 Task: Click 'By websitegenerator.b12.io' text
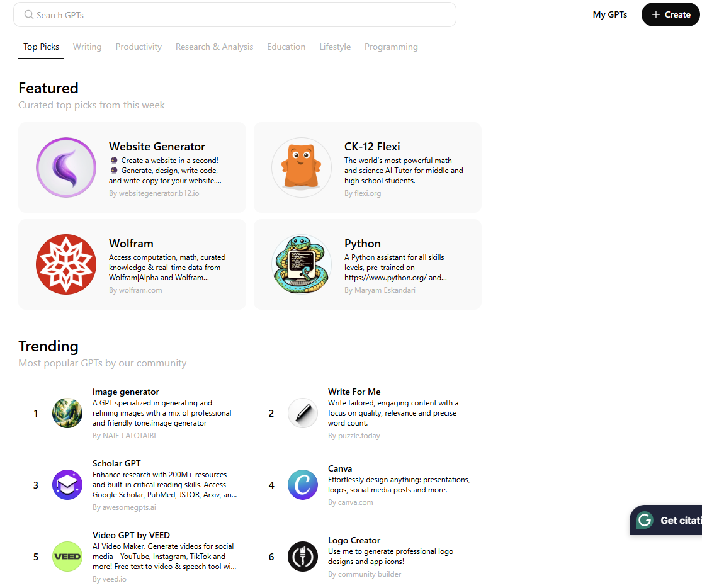pyautogui.click(x=154, y=193)
